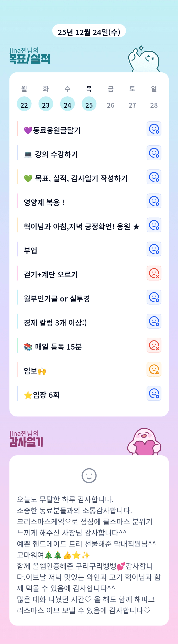Click status icon for 영양제 복용
This screenshot has height=644, width=178.
(154, 201)
